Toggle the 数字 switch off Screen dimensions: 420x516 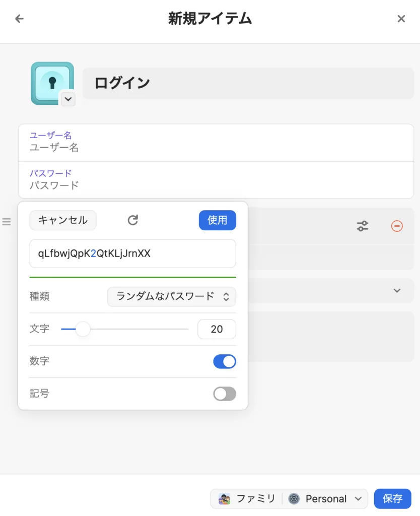[x=225, y=361]
